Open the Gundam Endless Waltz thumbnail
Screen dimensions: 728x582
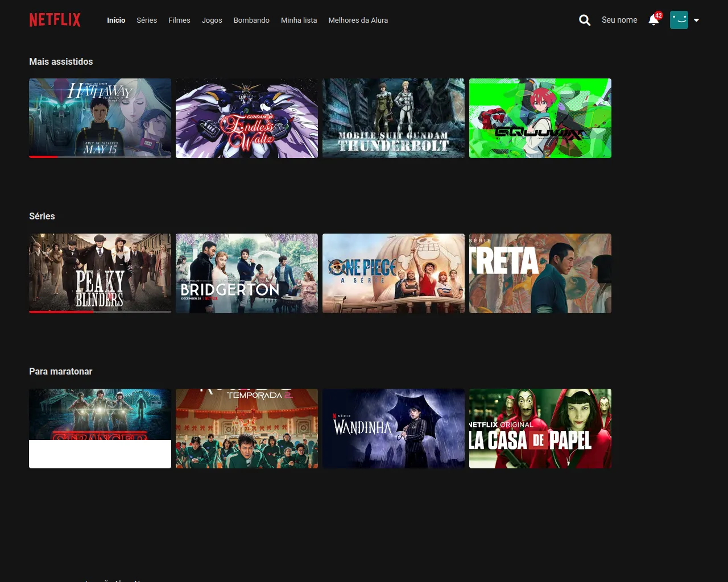pos(247,118)
